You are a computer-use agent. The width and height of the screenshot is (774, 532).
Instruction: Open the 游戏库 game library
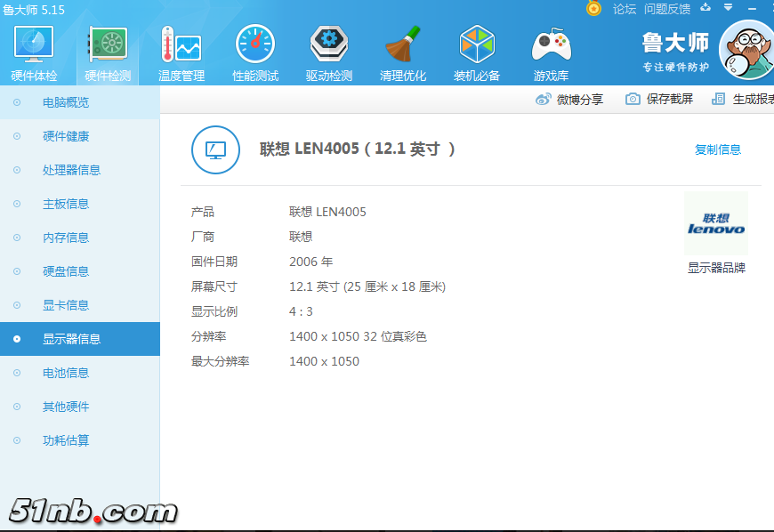pos(551,53)
